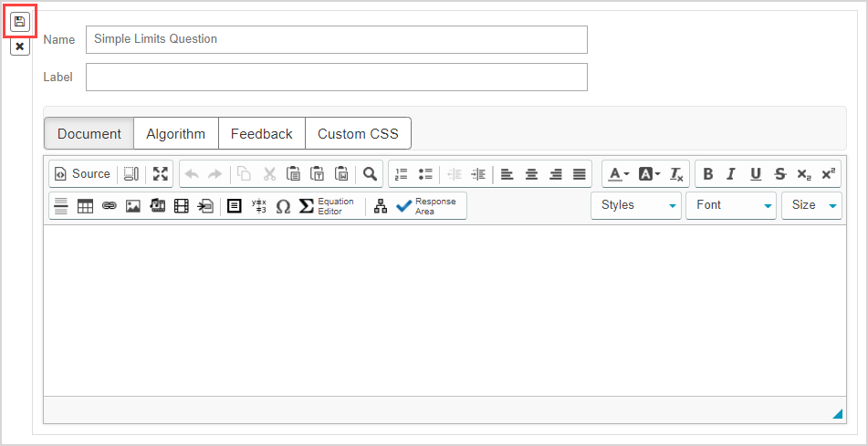This screenshot has width=868, height=446.
Task: Open the text color picker
Action: (x=618, y=174)
